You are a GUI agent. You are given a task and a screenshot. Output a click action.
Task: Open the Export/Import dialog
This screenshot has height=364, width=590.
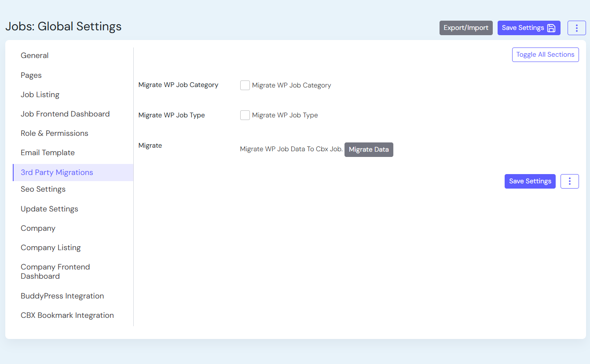point(465,28)
